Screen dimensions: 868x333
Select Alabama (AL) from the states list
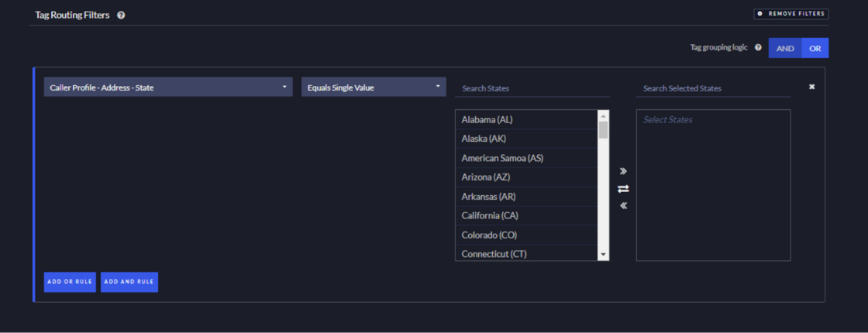pos(487,120)
